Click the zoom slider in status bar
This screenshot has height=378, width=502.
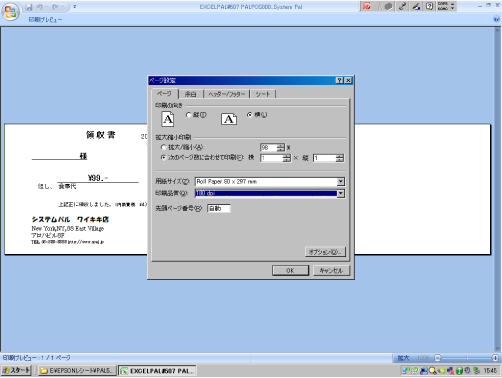[467, 358]
